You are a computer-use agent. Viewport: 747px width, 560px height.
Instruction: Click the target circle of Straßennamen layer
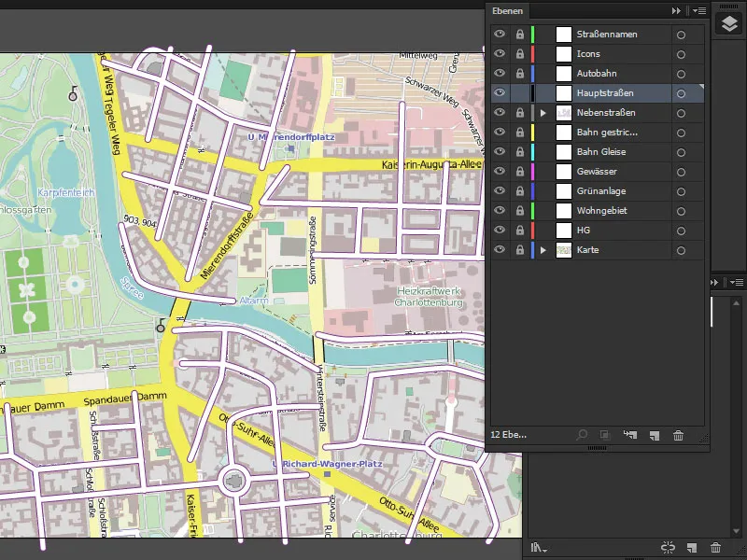point(682,35)
